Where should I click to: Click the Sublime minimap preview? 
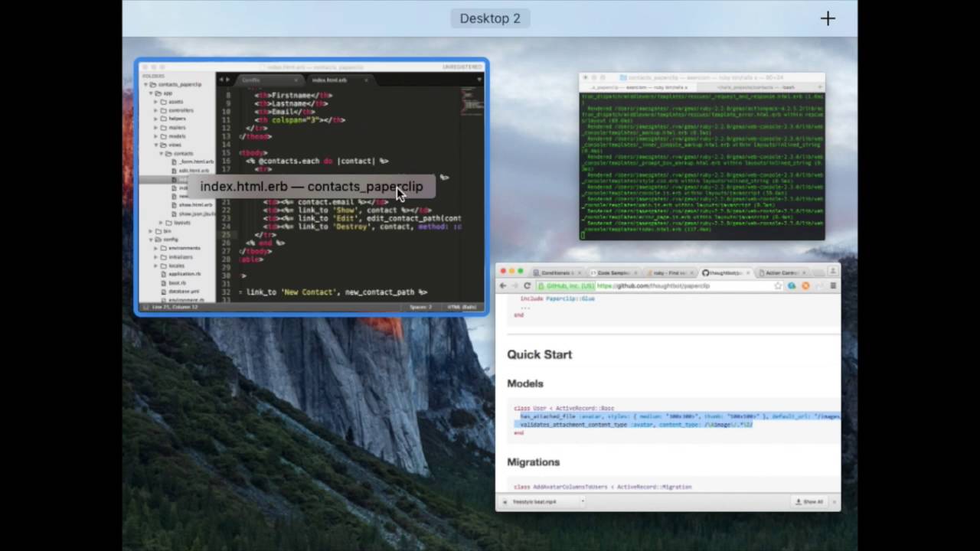coord(472,101)
